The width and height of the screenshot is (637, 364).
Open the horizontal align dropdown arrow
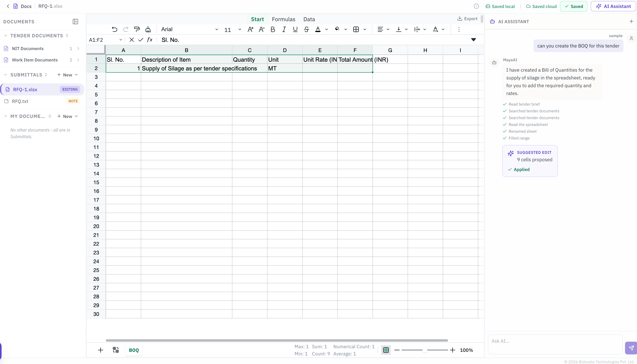pos(388,30)
